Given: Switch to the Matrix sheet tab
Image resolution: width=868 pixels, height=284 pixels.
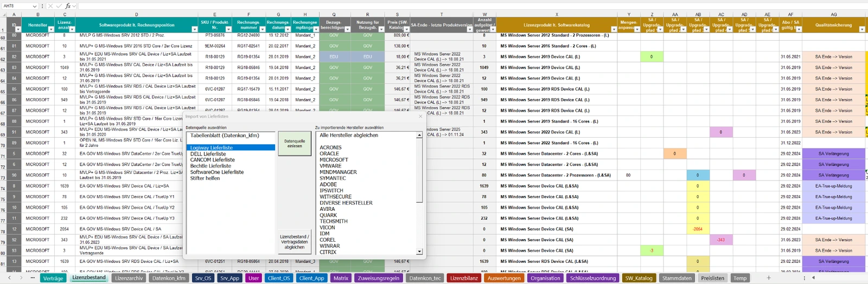Looking at the screenshot, I should [x=341, y=278].
